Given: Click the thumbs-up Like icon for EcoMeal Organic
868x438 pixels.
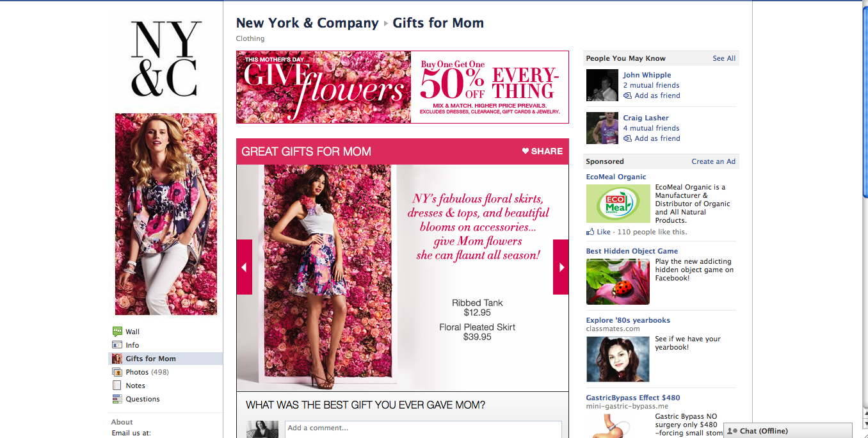Looking at the screenshot, I should pos(590,232).
